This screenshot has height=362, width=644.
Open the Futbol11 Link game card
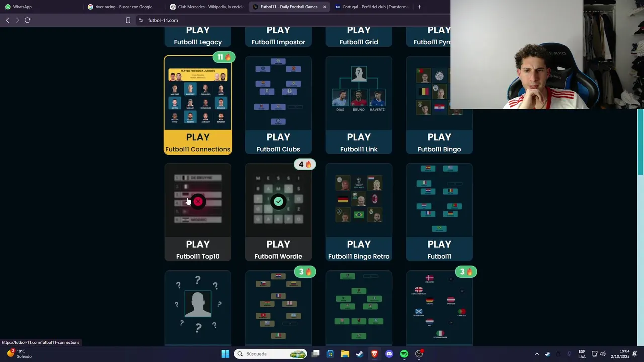click(x=359, y=105)
